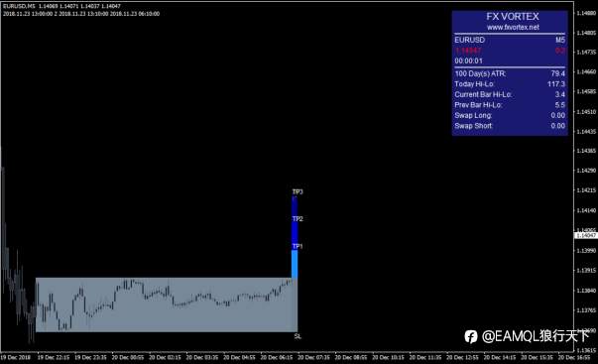This screenshot has width=598, height=364.
Task: Click the 20 Dec 16:55 time label
Action: [574, 357]
